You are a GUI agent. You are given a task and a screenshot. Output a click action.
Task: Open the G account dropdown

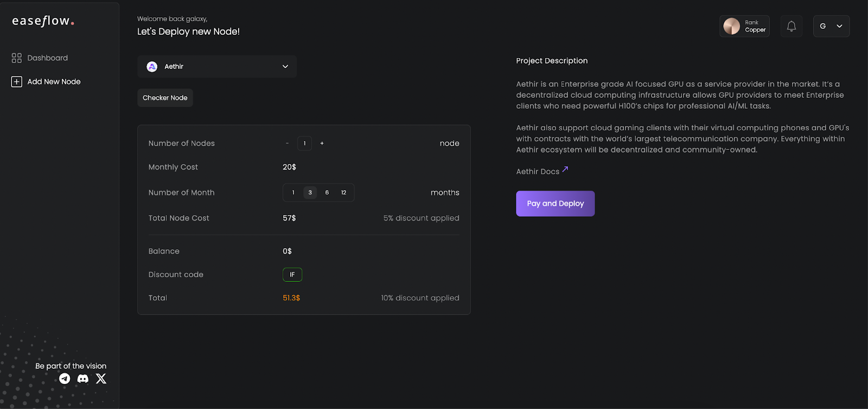coord(831,26)
